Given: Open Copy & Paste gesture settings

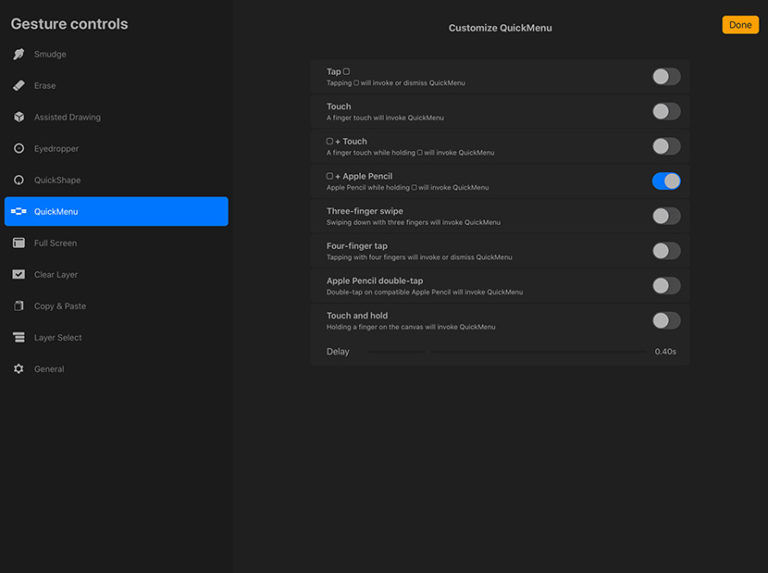Looking at the screenshot, I should (116, 306).
